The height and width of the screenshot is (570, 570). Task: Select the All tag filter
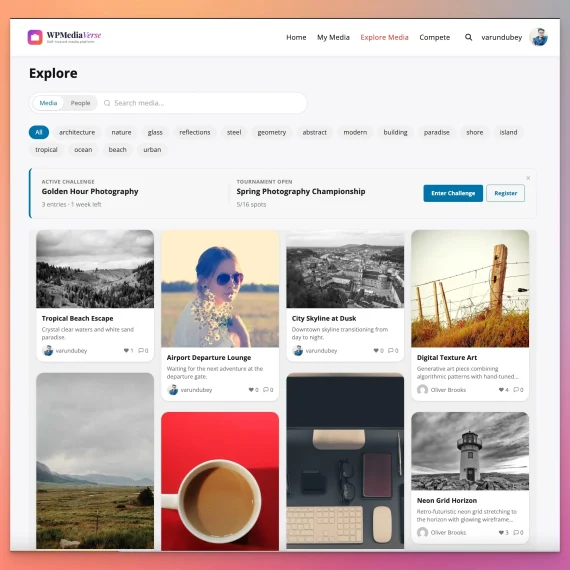39,132
